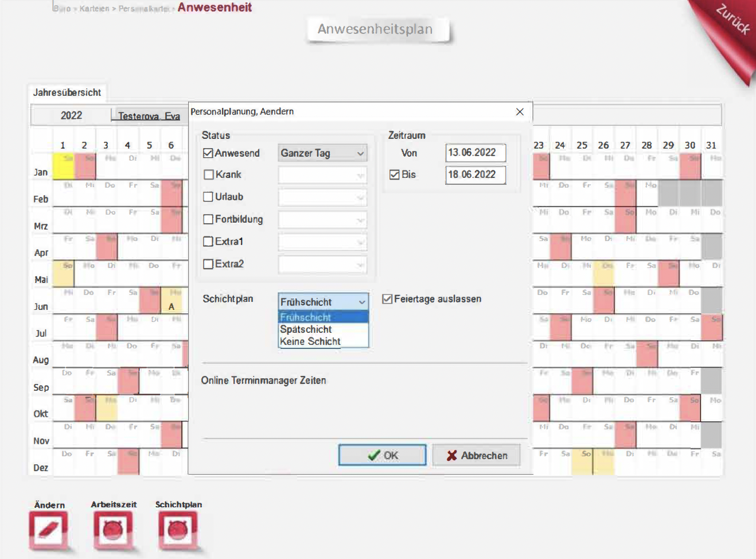Image resolution: width=756 pixels, height=559 pixels.
Task: Close the Personalplanung dialog
Action: pos(520,111)
